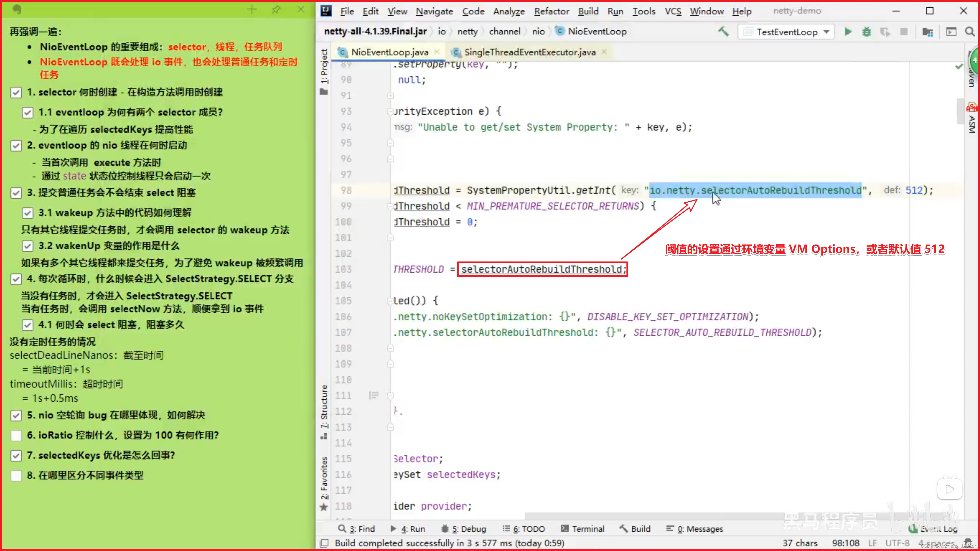The width and height of the screenshot is (980, 551).
Task: Click the Evernote elephant icon in note window
Action: (x=17, y=9)
